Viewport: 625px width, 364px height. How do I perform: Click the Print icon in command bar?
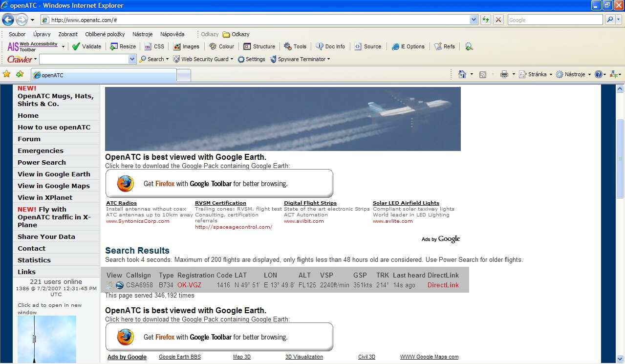click(504, 74)
